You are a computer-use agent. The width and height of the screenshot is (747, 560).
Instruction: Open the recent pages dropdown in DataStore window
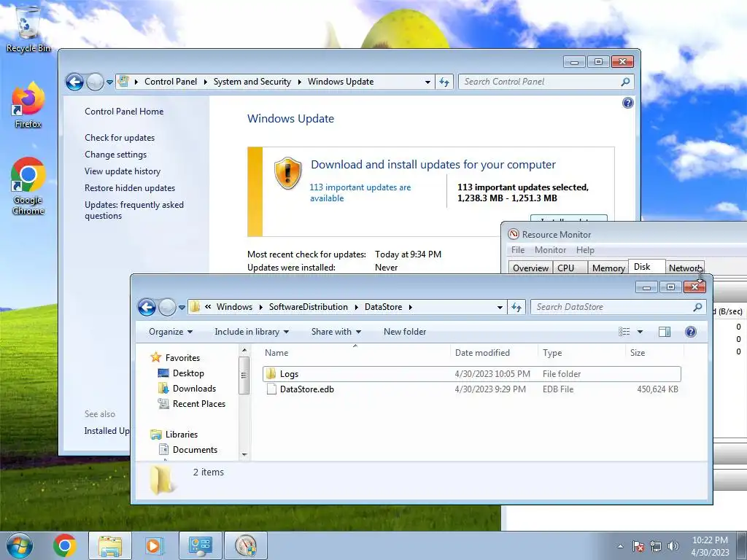(x=182, y=307)
